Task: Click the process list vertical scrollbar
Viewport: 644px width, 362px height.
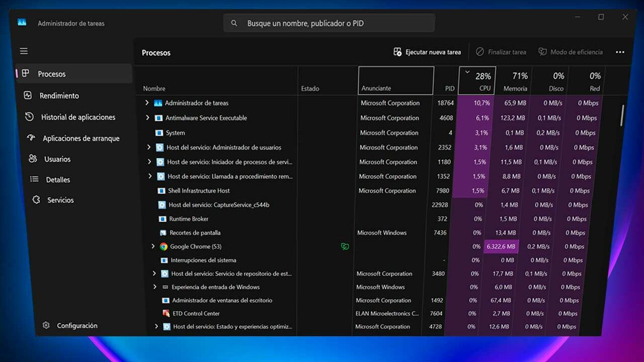Action: pos(622,115)
